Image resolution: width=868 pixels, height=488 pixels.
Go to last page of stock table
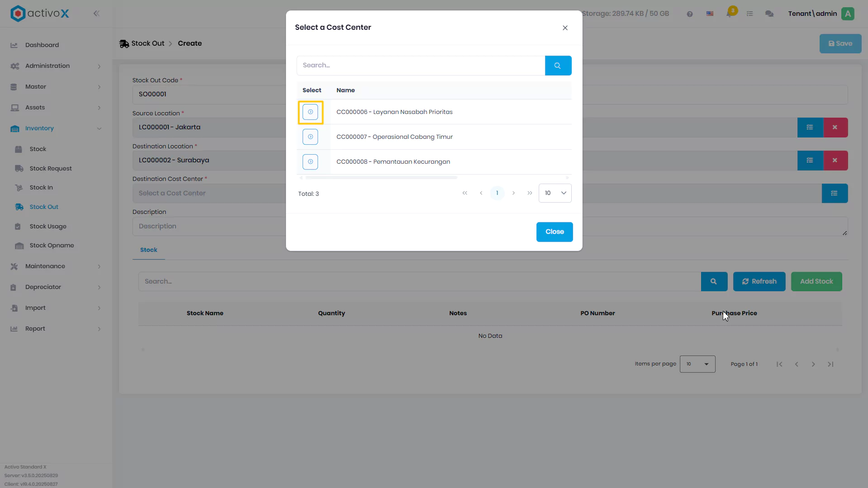tap(830, 365)
